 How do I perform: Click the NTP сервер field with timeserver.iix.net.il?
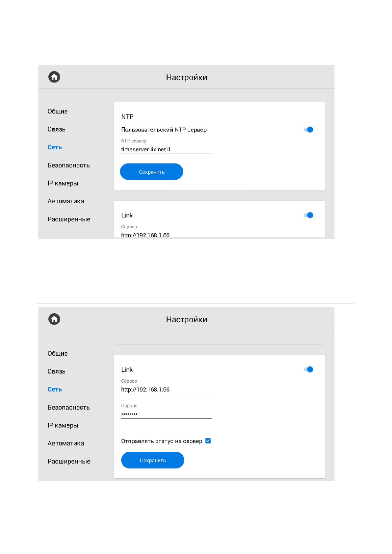[166, 149]
